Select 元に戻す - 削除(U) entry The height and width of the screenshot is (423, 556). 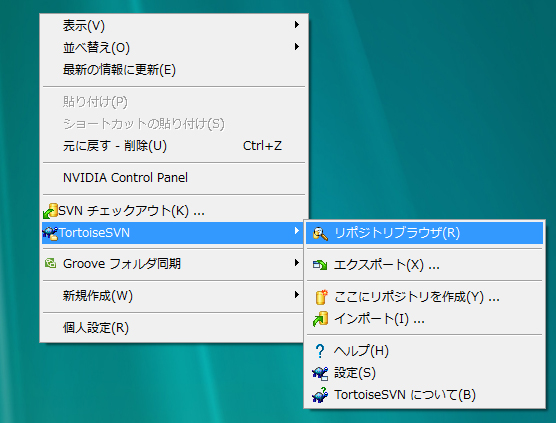point(174,146)
